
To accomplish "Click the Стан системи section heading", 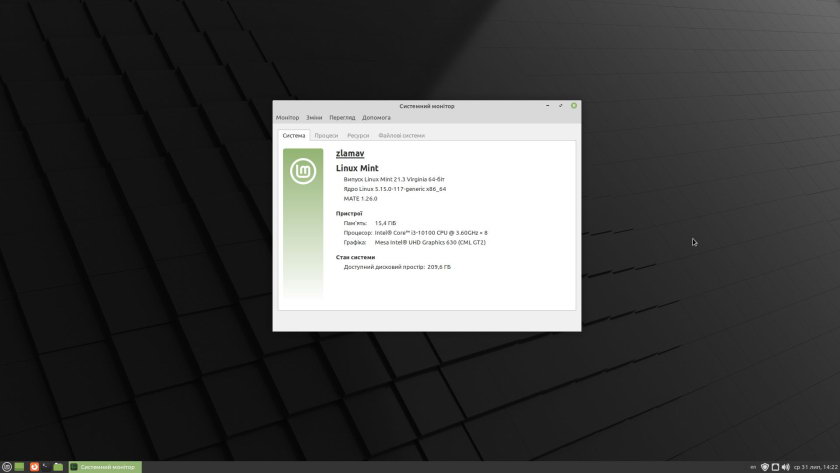I will point(355,257).
